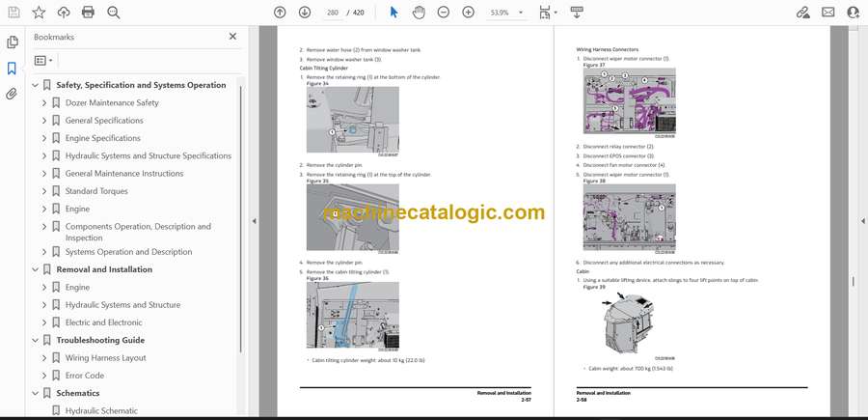Click the share link icon
Viewport: 868px width, 420px height.
[803, 13]
